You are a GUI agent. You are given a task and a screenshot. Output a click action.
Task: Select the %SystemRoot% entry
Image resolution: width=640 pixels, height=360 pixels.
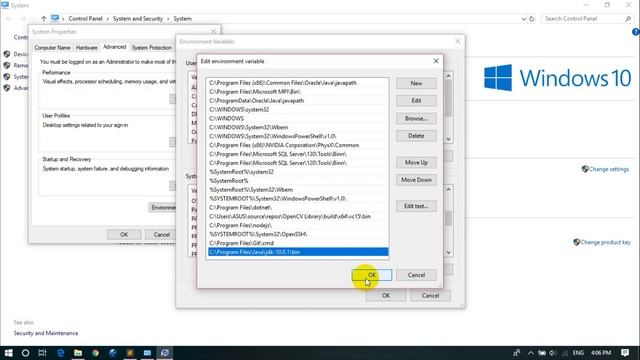[x=298, y=181]
